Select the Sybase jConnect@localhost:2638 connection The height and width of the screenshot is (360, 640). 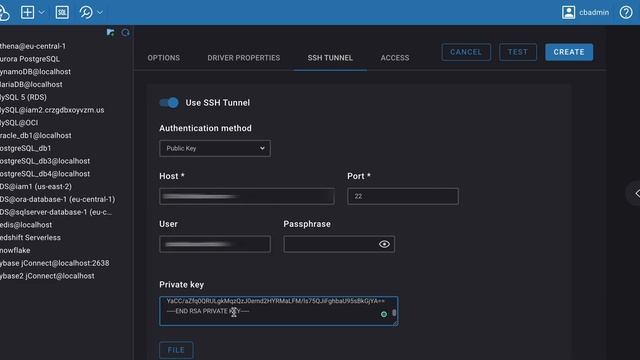(54, 263)
